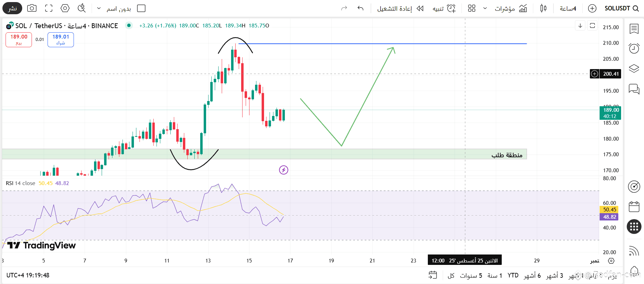Click the target circle icon in right sidebar
Screen dimensions: 644x284
[x=634, y=186]
